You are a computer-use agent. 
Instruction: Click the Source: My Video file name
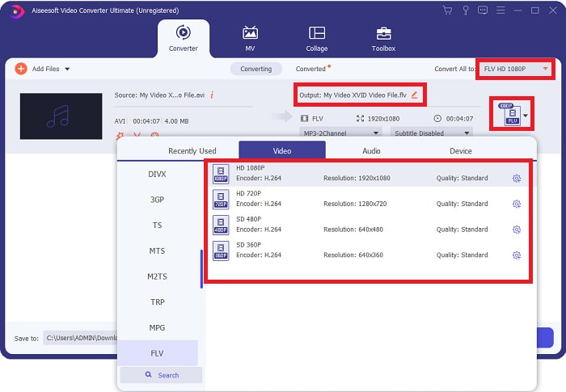point(159,95)
